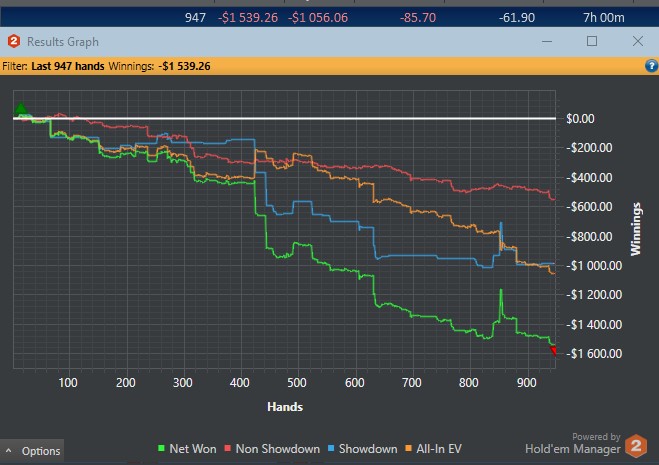659x465 pixels.
Task: Select the -$1 539.26 cell in top row
Action: click(248, 18)
